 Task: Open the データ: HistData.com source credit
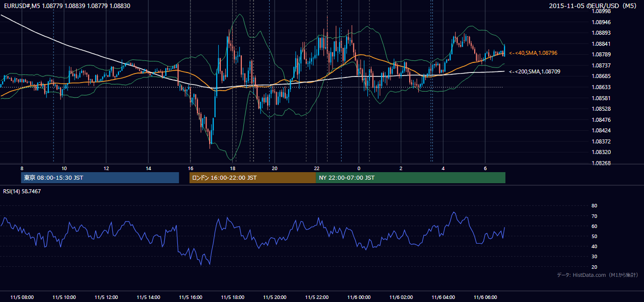point(598,275)
